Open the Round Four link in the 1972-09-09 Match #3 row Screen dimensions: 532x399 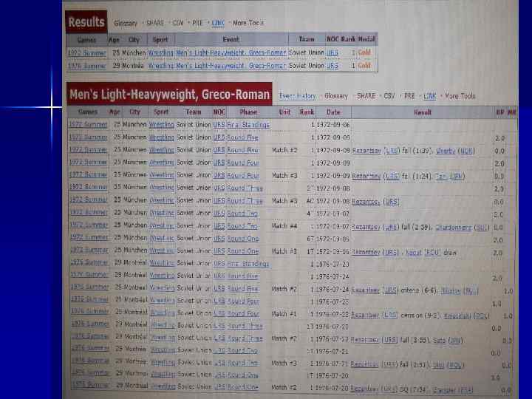(243, 176)
